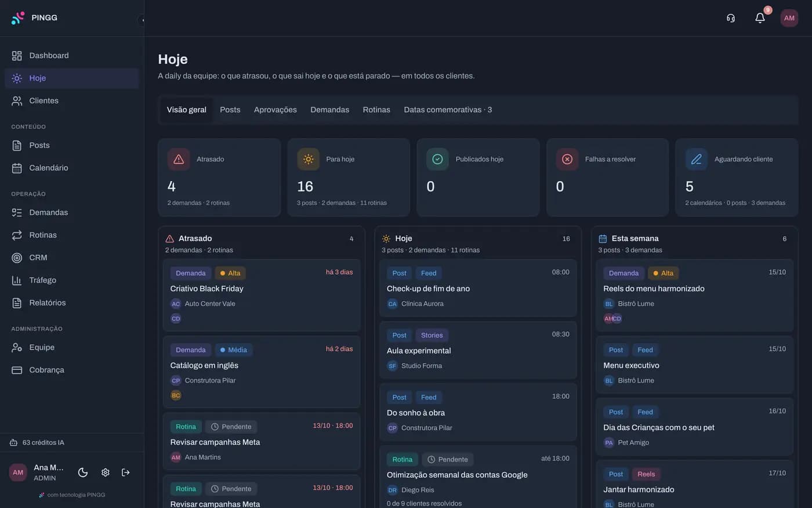Switch to the Rotinas tab

tap(376, 110)
